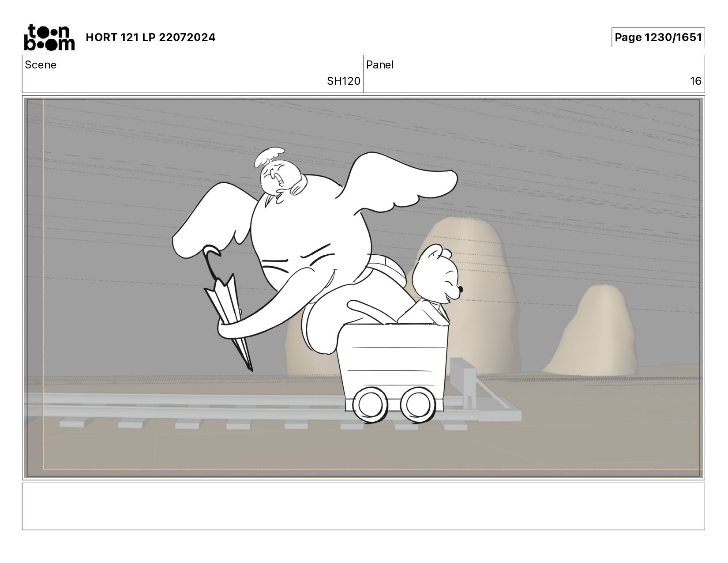The width and height of the screenshot is (728, 563).
Task: Click the Page 1230/1651 indicator
Action: pyautogui.click(x=658, y=38)
